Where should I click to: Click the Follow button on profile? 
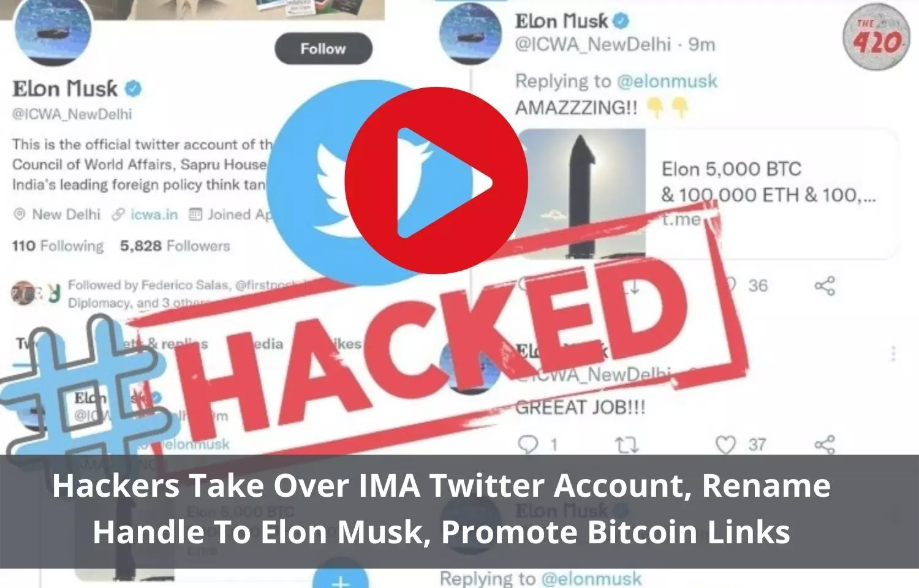[323, 49]
